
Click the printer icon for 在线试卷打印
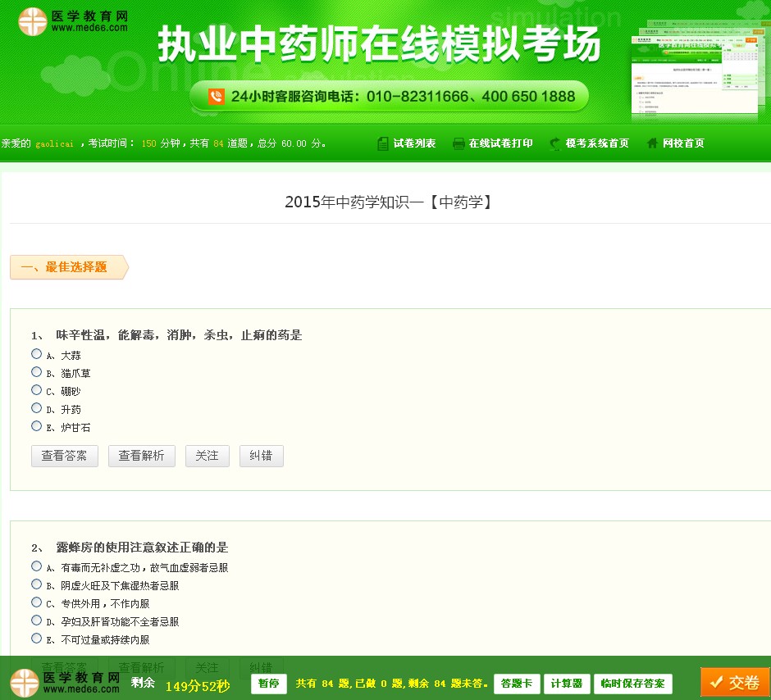(x=458, y=143)
